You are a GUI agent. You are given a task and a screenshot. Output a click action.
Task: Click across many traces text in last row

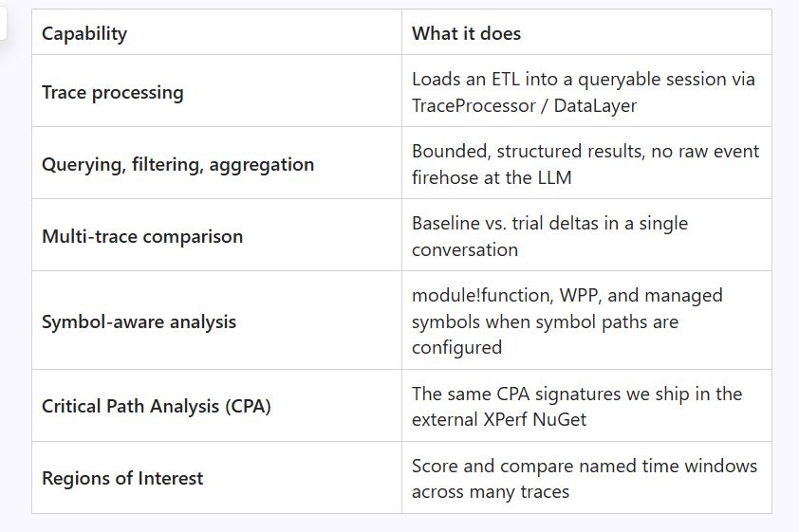(491, 492)
